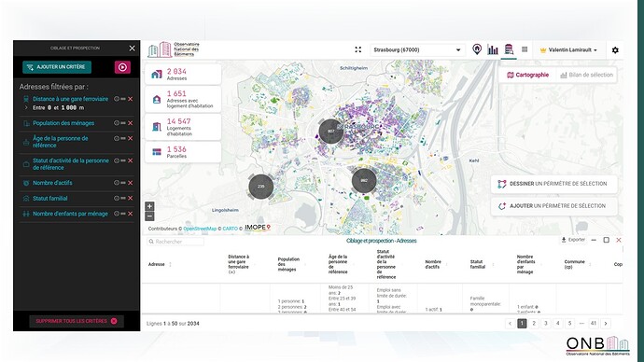Zoom out on the map

click(x=149, y=216)
